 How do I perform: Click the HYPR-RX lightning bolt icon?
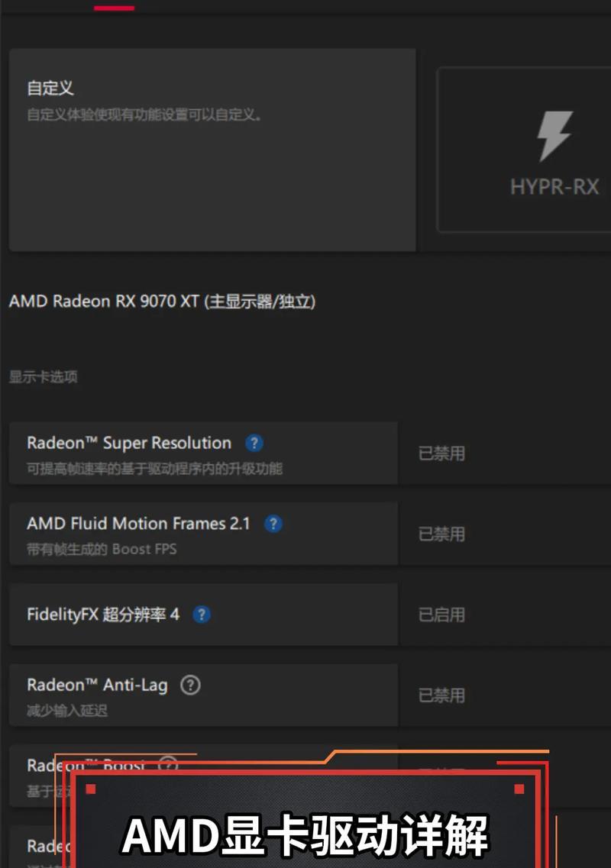(x=554, y=136)
